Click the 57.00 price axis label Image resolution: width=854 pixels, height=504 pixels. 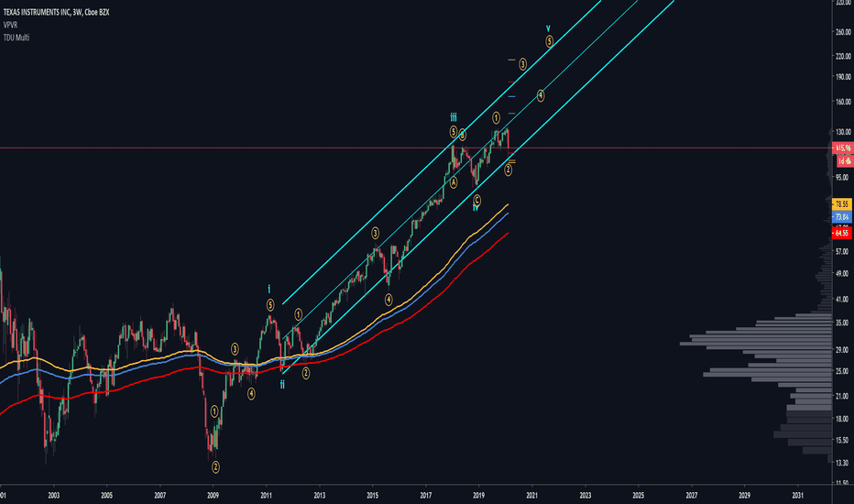click(x=843, y=251)
